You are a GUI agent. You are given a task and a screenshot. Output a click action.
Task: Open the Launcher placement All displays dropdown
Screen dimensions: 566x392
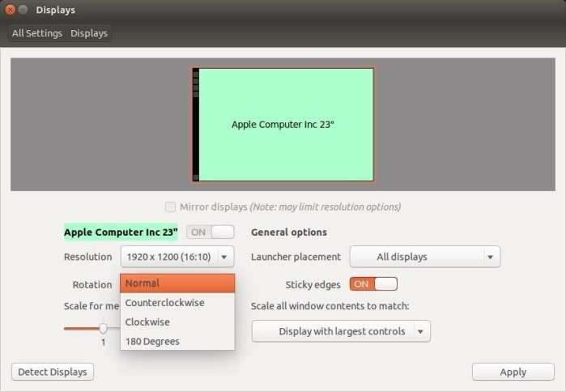[x=425, y=257]
